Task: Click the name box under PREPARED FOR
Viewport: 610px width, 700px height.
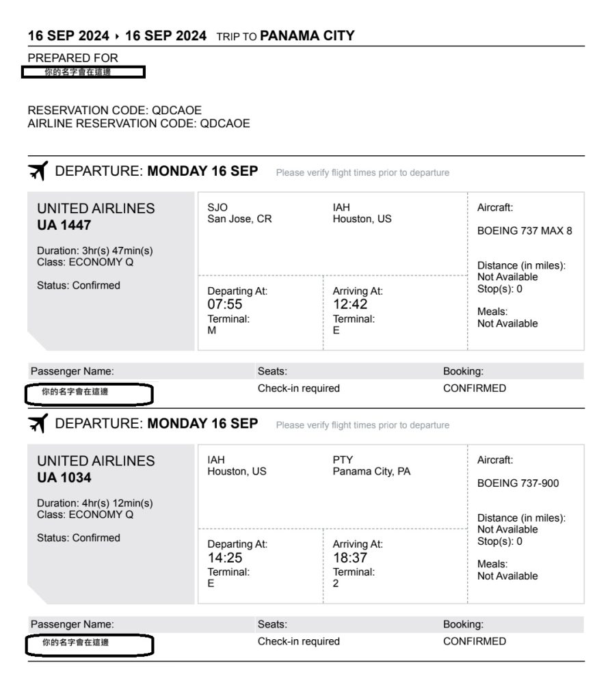Action: pos(83,72)
